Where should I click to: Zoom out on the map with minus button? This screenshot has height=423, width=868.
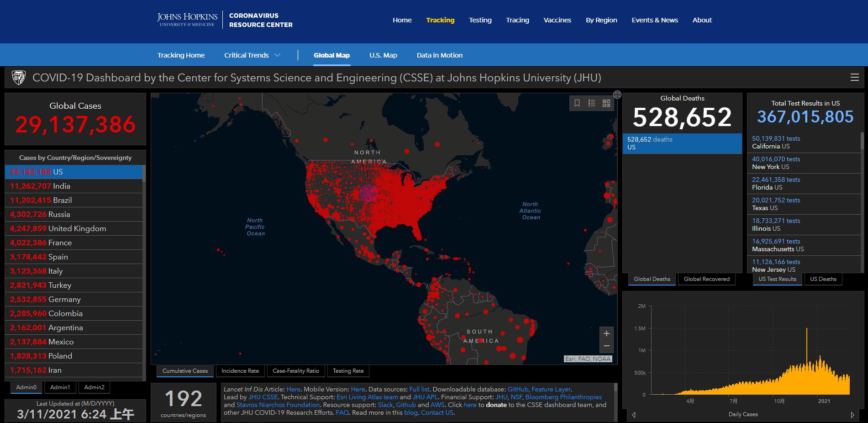tap(606, 346)
